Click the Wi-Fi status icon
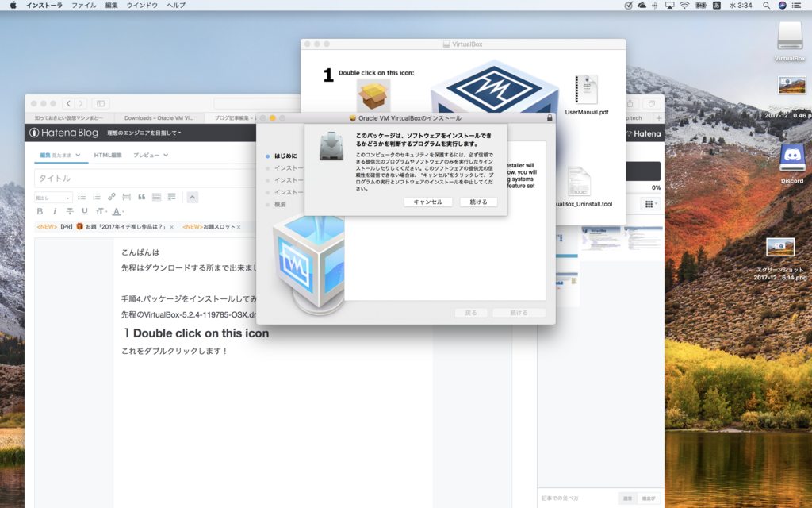Viewport: 812px width, 508px height. click(684, 6)
